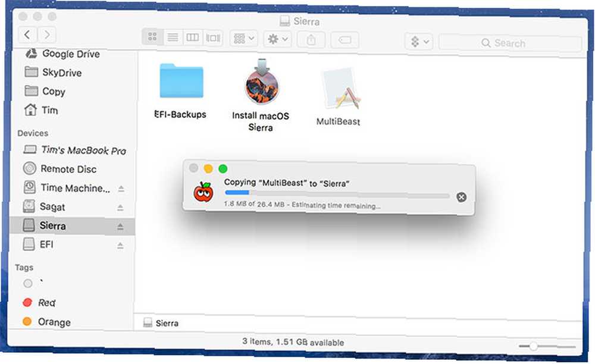The height and width of the screenshot is (364, 595).
Task: Switch to column view
Action: 192,37
